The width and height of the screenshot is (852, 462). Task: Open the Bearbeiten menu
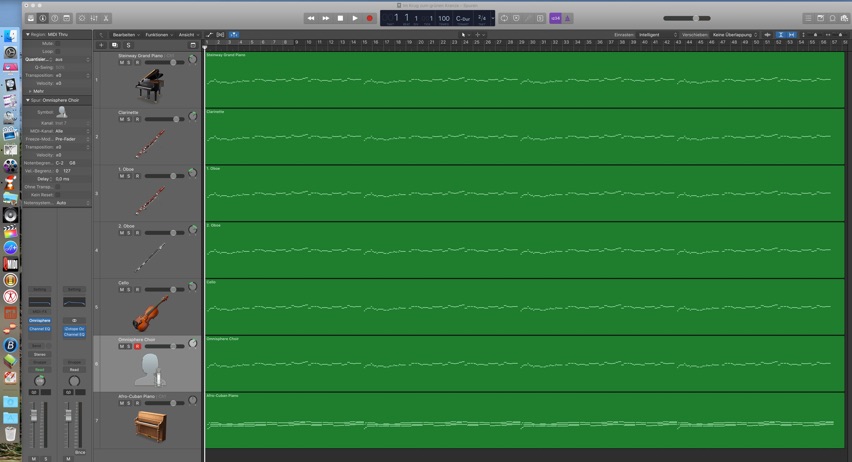(x=126, y=35)
